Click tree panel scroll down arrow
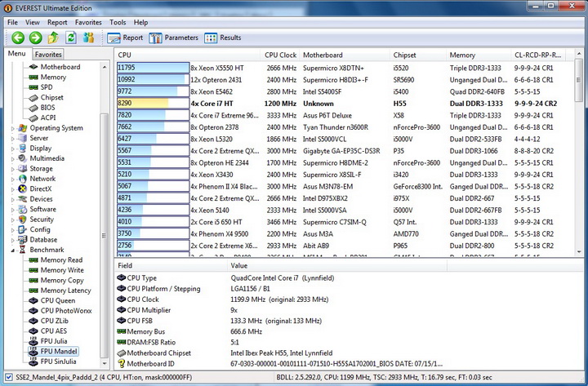This screenshot has height=386, width=588. (105, 363)
